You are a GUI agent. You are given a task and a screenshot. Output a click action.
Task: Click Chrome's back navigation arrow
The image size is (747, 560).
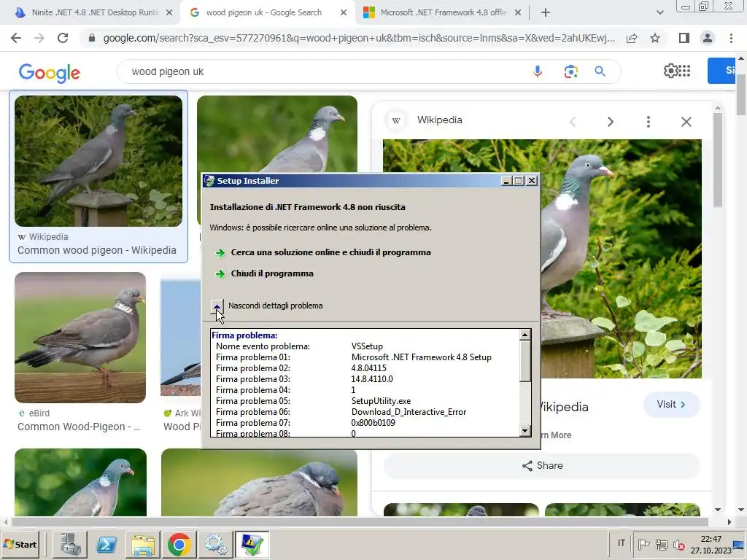tap(16, 38)
